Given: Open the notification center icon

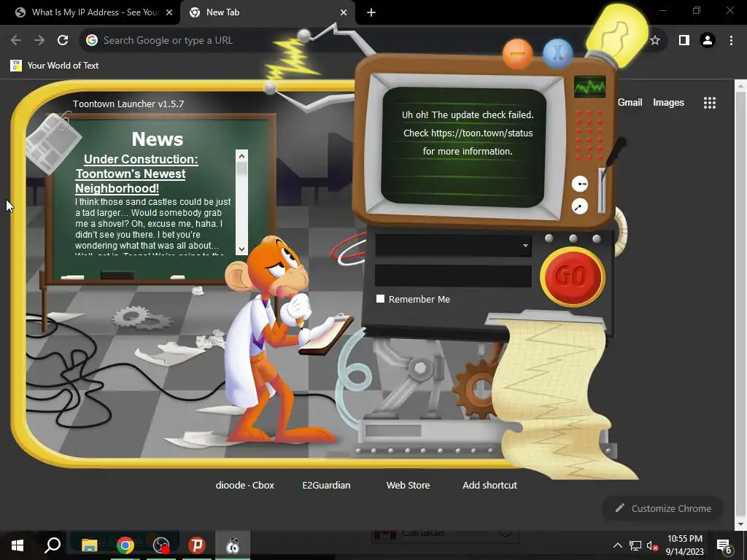Looking at the screenshot, I should (724, 547).
